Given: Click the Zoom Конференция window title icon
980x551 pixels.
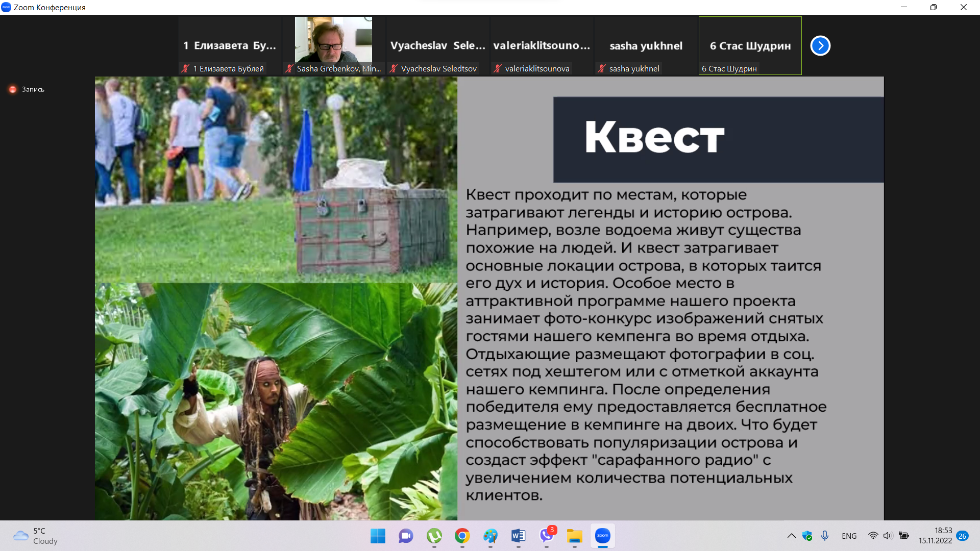Looking at the screenshot, I should click(6, 7).
